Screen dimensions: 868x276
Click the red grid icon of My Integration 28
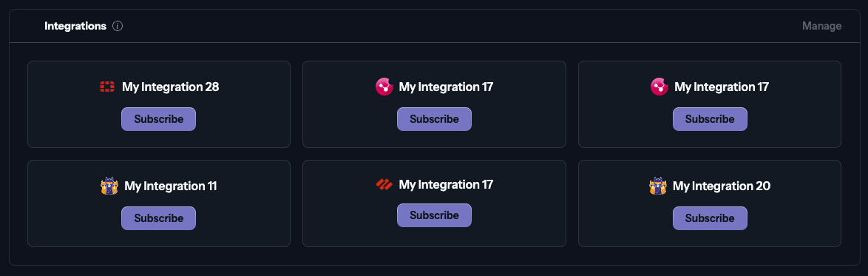pos(107,87)
